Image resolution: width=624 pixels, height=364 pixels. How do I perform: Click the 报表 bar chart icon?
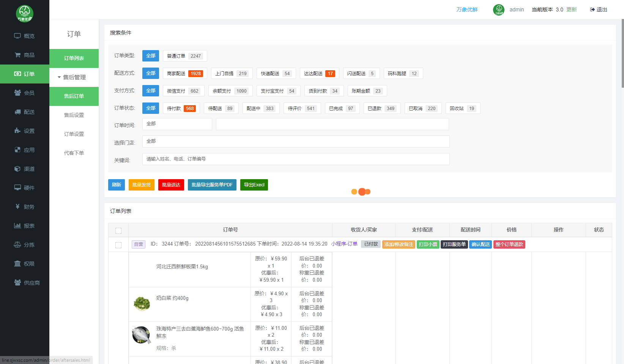coord(17,226)
